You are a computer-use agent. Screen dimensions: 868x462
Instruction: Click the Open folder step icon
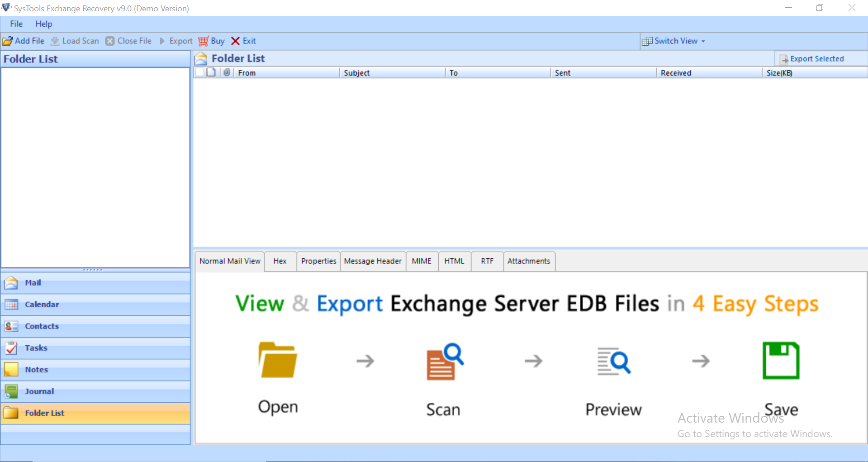point(278,360)
